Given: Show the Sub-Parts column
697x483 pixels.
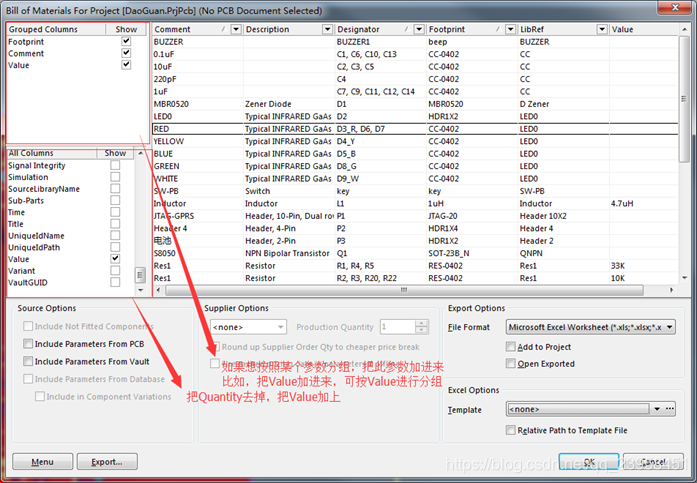Looking at the screenshot, I should tap(115, 200).
